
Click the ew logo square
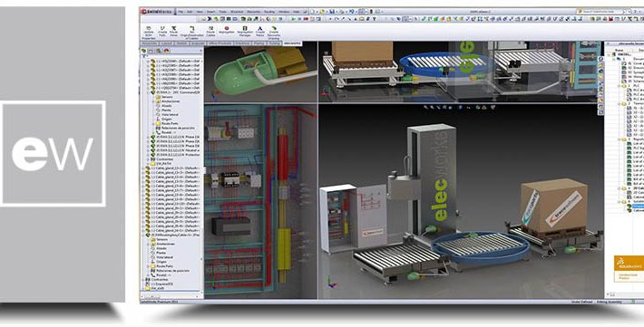point(53,153)
